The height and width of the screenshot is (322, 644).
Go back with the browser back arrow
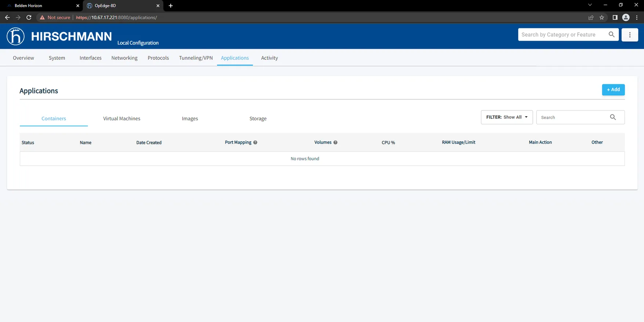[x=7, y=17]
